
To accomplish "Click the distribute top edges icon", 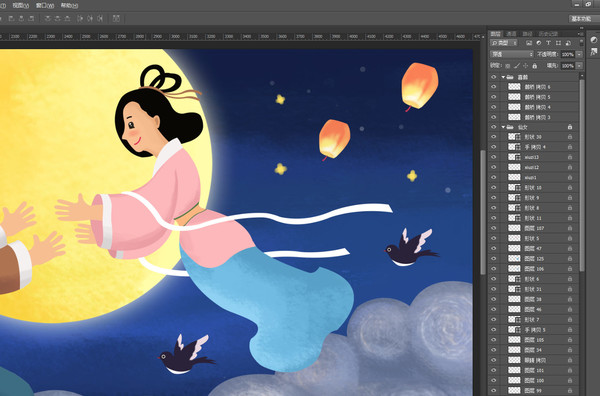I will pyautogui.click(x=47, y=18).
